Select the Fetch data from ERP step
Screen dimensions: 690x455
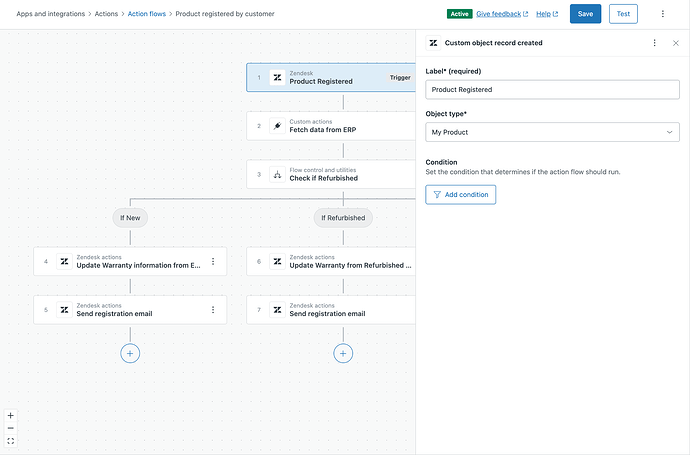tap(331, 126)
